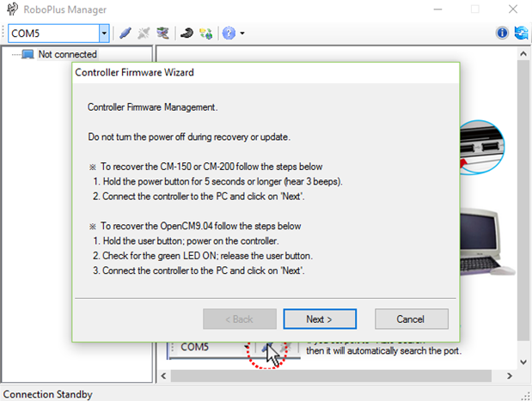
Task: Open Controller Firmware Management icon
Action: (x=187, y=33)
